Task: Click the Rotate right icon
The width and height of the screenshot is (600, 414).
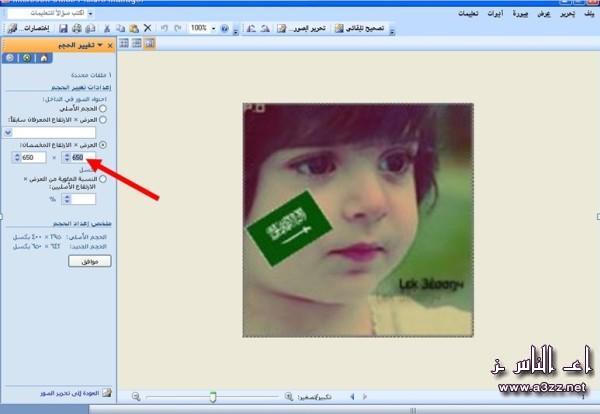Action: pyautogui.click(x=265, y=28)
